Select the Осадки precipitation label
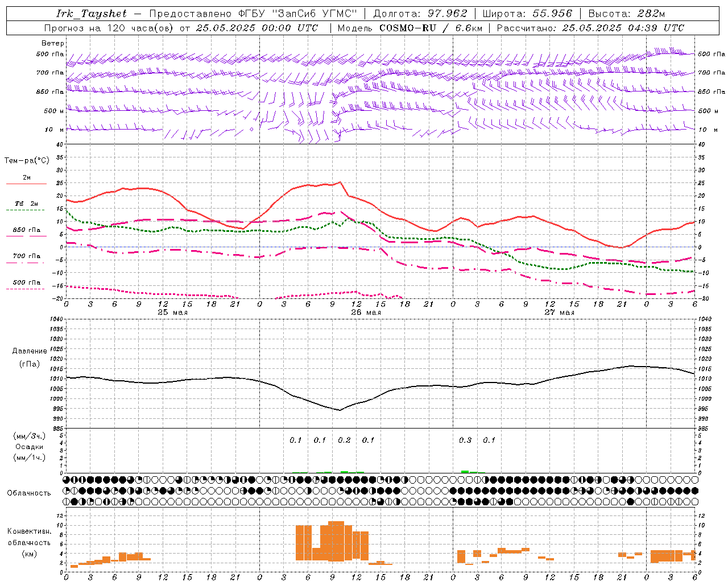This screenshot has height=582, width=728. click(x=29, y=447)
